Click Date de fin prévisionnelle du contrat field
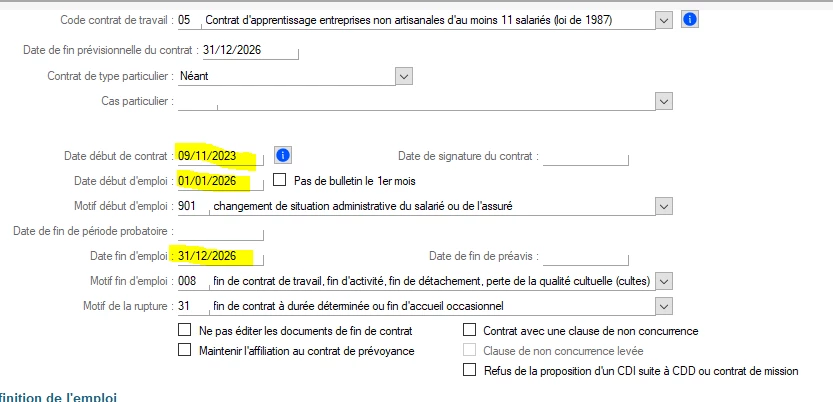Viewport: 833px width, 402px height. tap(250, 50)
